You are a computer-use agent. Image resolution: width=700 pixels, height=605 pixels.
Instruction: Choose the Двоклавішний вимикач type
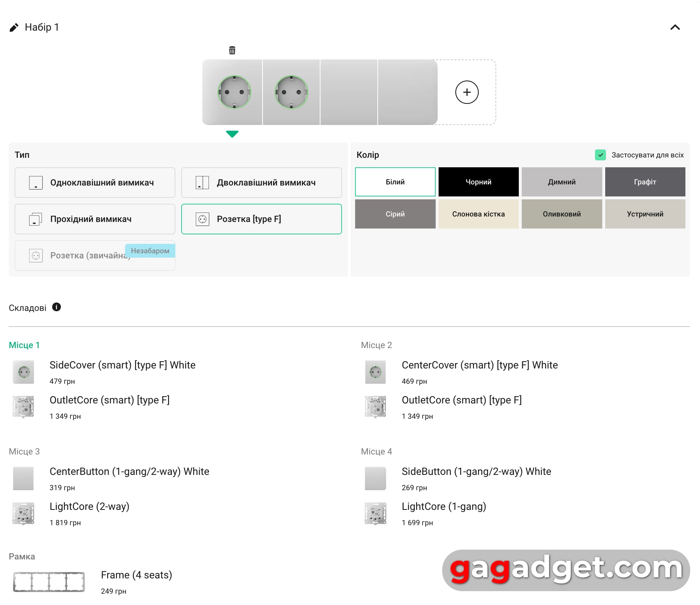(x=261, y=183)
